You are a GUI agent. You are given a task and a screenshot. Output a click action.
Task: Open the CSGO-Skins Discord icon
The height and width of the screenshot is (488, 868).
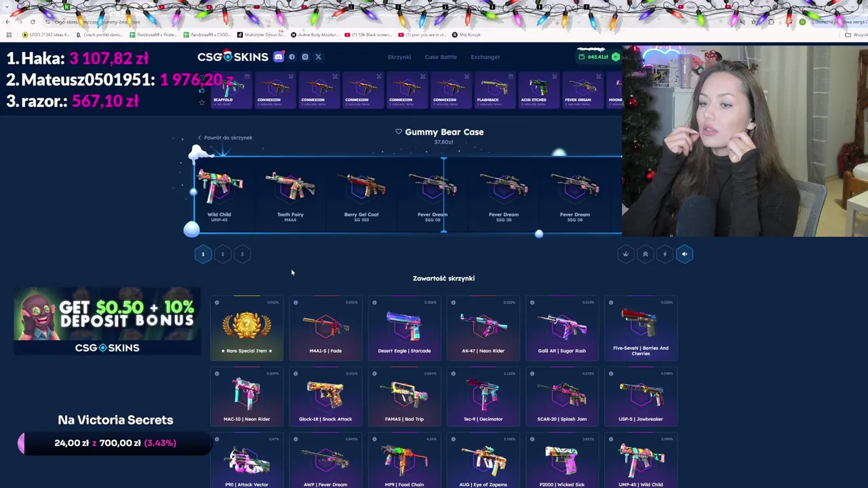coord(278,57)
